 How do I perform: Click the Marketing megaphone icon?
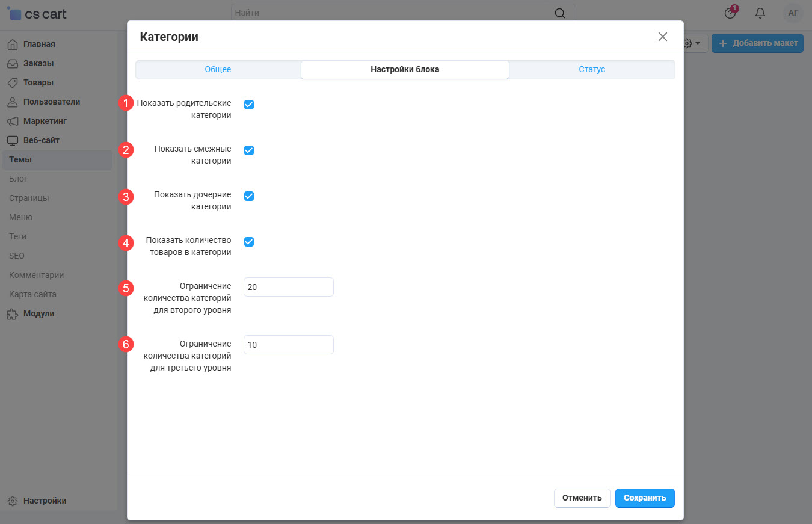coord(13,121)
